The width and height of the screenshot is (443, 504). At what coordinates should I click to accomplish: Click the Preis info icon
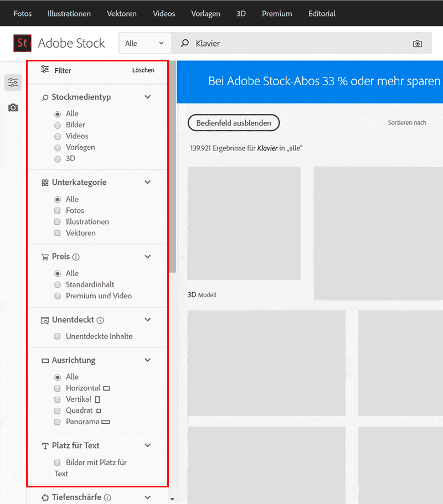(76, 257)
